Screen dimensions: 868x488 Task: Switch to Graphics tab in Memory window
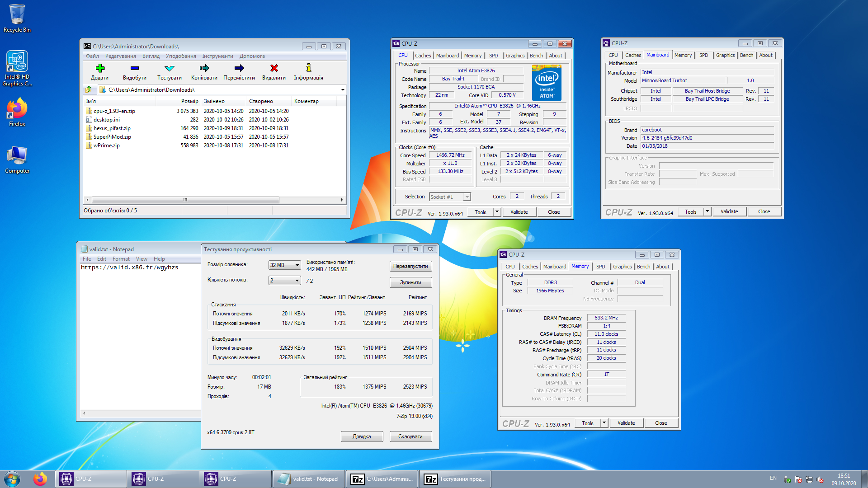(623, 267)
